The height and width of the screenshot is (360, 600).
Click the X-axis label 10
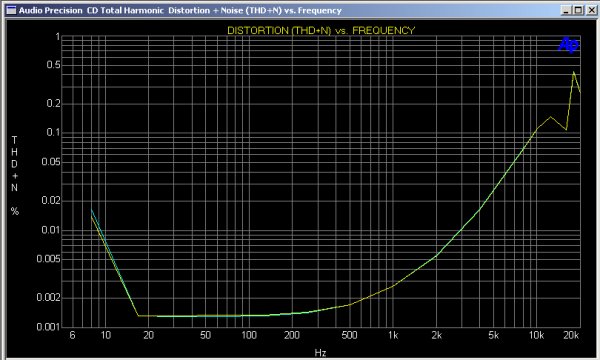point(106,335)
